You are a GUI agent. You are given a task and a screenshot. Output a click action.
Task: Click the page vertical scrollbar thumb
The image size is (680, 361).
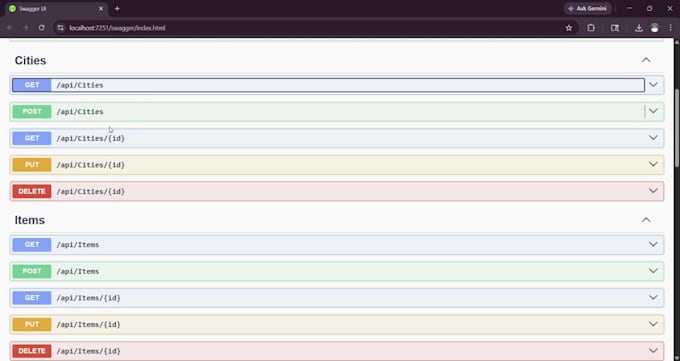click(x=677, y=127)
